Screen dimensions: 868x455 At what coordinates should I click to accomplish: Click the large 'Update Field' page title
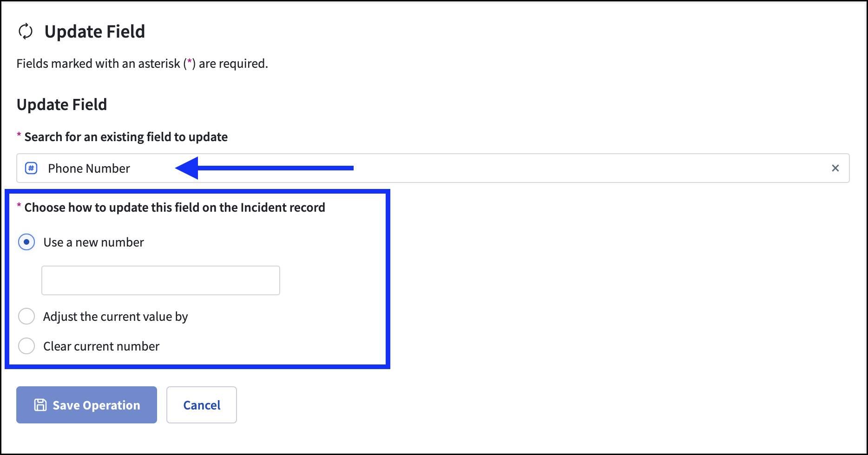pos(95,32)
